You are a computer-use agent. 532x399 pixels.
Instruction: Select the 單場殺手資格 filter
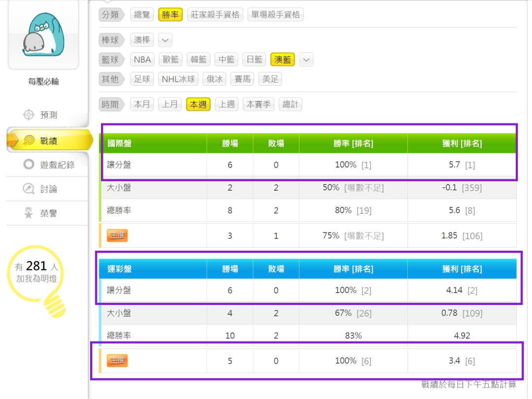pos(275,15)
